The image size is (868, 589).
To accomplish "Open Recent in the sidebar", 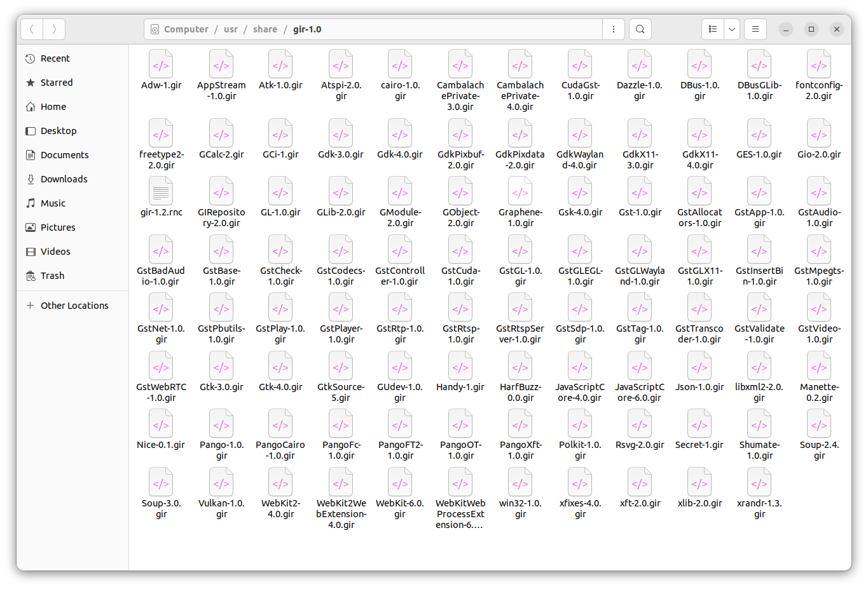I will (x=73, y=58).
